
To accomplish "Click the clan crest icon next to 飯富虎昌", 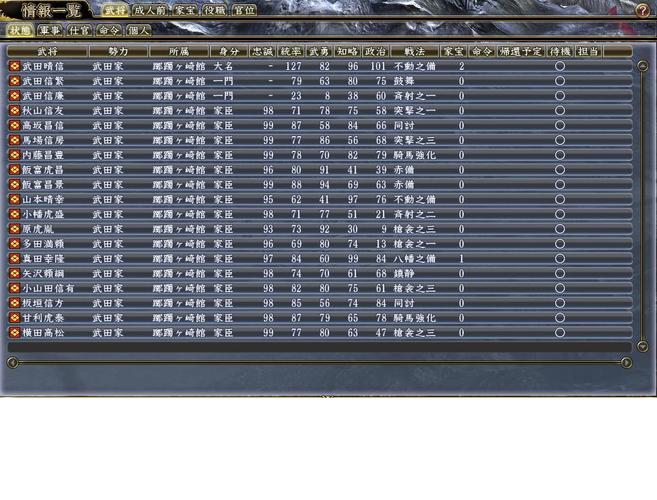I will click(14, 170).
